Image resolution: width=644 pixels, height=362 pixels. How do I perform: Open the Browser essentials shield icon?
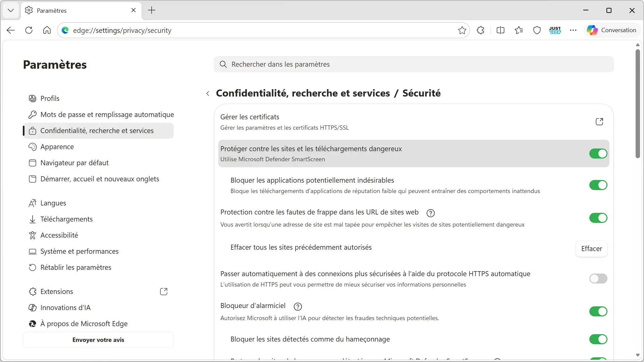pyautogui.click(x=537, y=30)
